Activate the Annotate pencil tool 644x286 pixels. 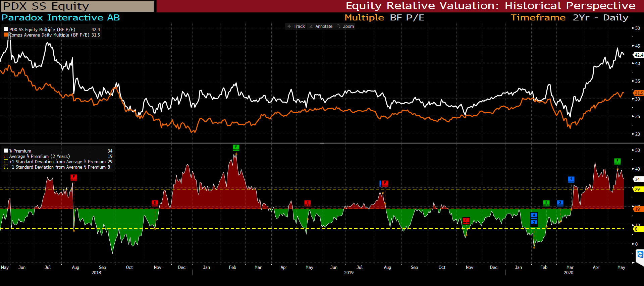pyautogui.click(x=321, y=26)
